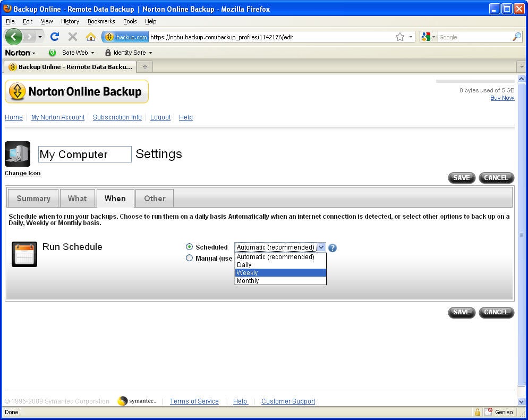Switch to the Other tab

coord(155,198)
